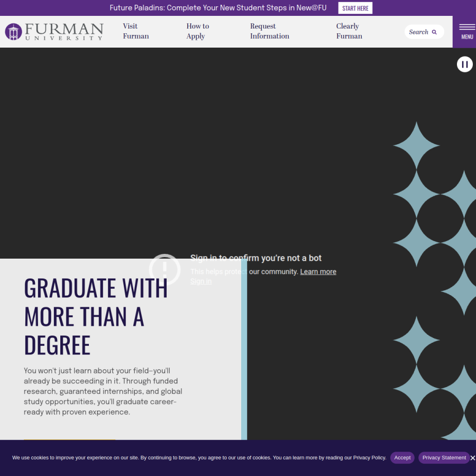
Task: Open the Clearly Furman nav item
Action: point(349,31)
